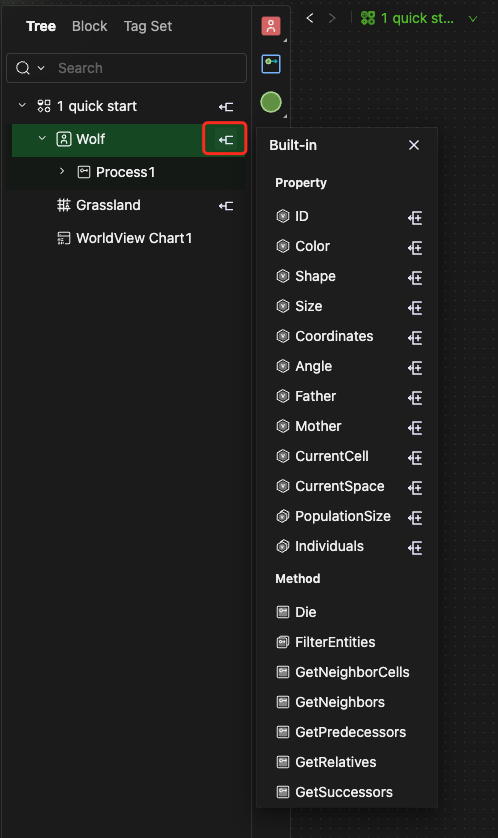Viewport: 498px width, 838px height.
Task: Collapse the 1 quick start root node
Action: tap(22, 105)
